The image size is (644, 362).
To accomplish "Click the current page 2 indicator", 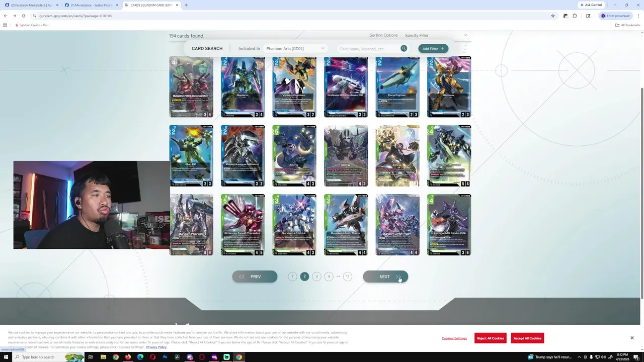I will (304, 277).
